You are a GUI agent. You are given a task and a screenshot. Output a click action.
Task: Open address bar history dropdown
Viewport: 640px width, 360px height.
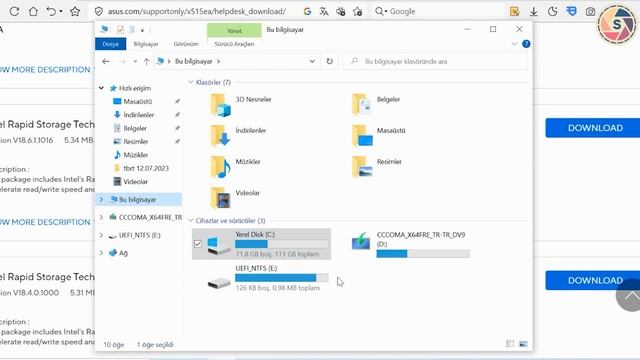[312, 61]
